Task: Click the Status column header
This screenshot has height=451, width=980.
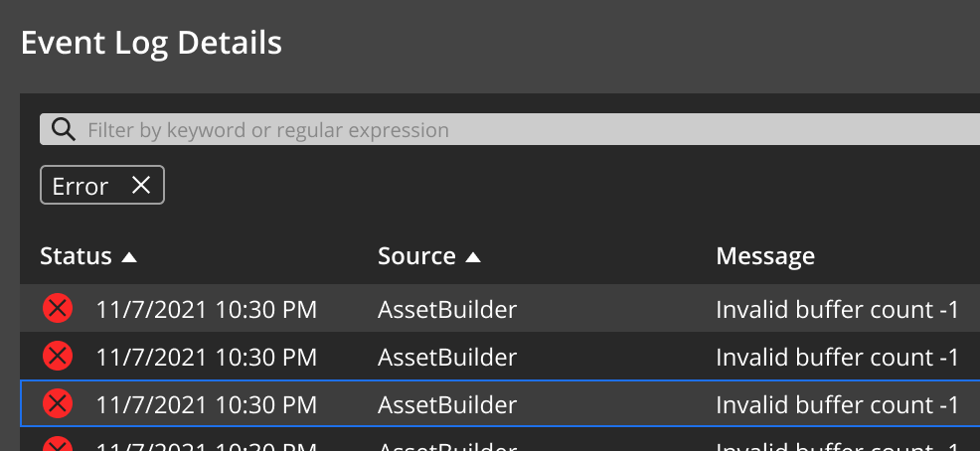Action: pyautogui.click(x=76, y=256)
